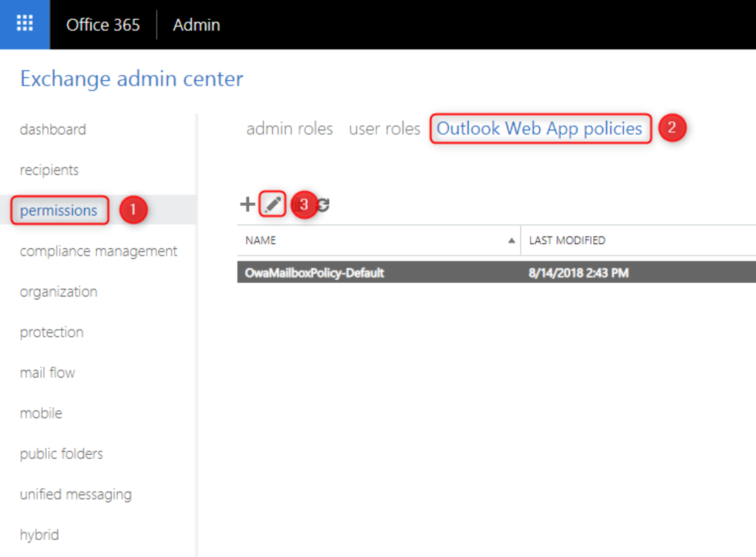Open the protection section
Screen dimensions: 756x557
[x=51, y=332]
